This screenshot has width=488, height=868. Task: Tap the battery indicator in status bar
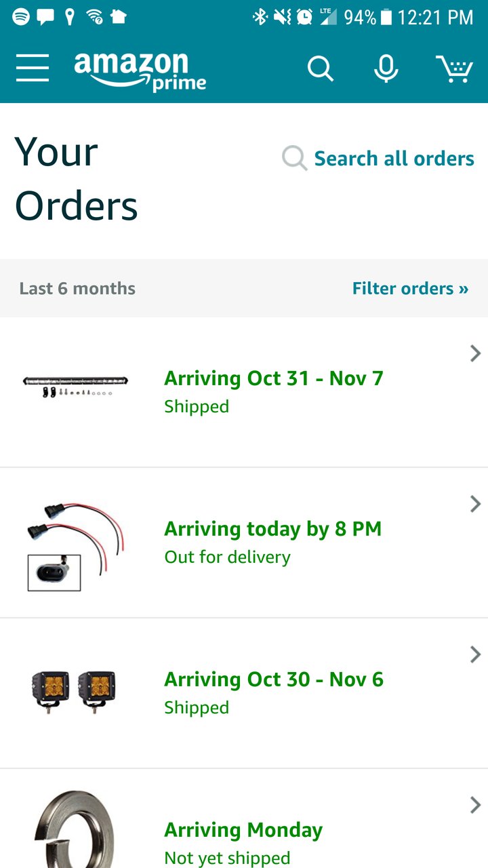[386, 17]
